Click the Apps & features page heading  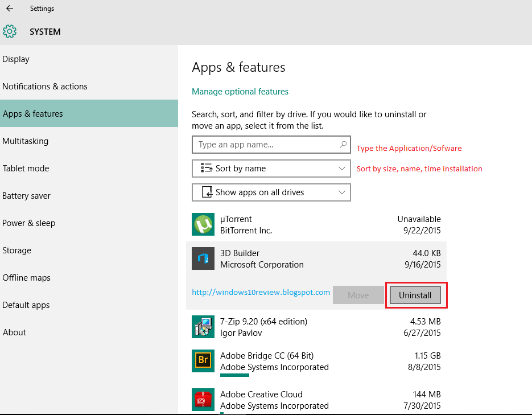(238, 67)
